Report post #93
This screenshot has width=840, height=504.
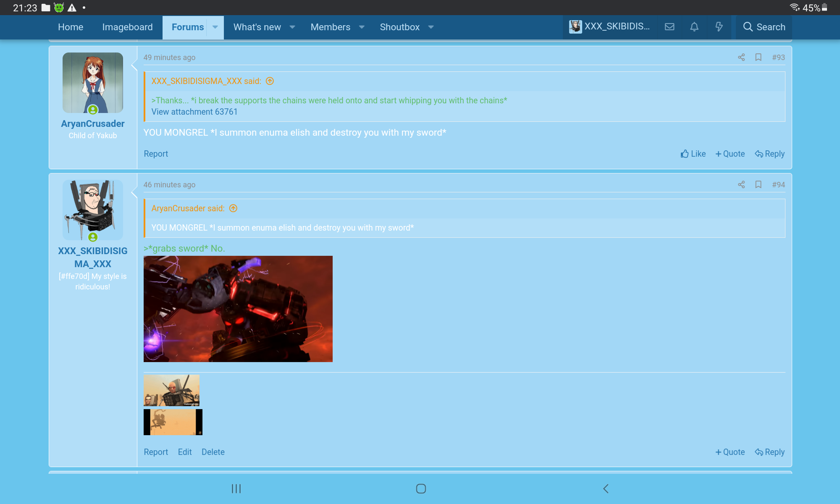[156, 154]
